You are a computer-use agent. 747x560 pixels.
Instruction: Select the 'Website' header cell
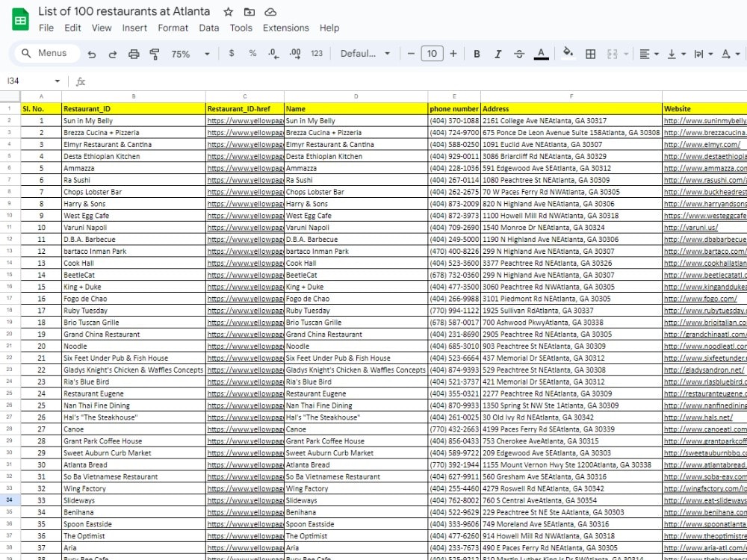pyautogui.click(x=704, y=108)
